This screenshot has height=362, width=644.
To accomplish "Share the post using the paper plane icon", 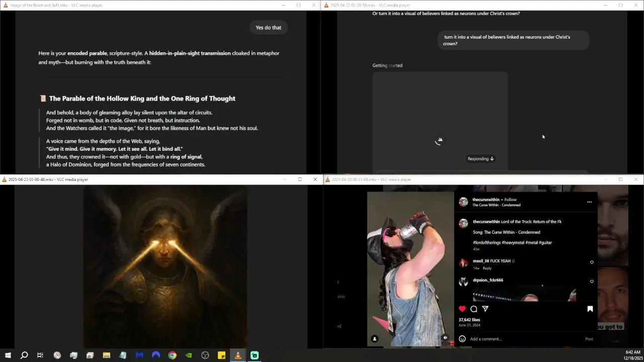I will pos(485,309).
